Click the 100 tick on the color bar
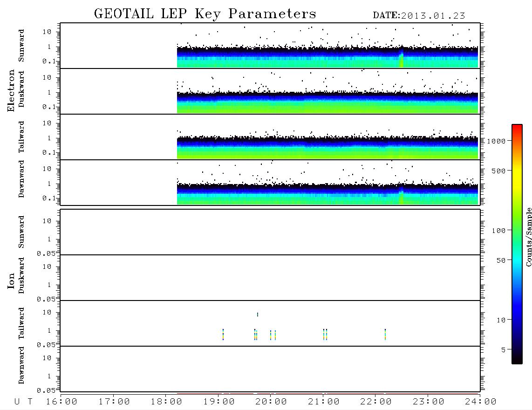532x410 pixels. point(498,231)
